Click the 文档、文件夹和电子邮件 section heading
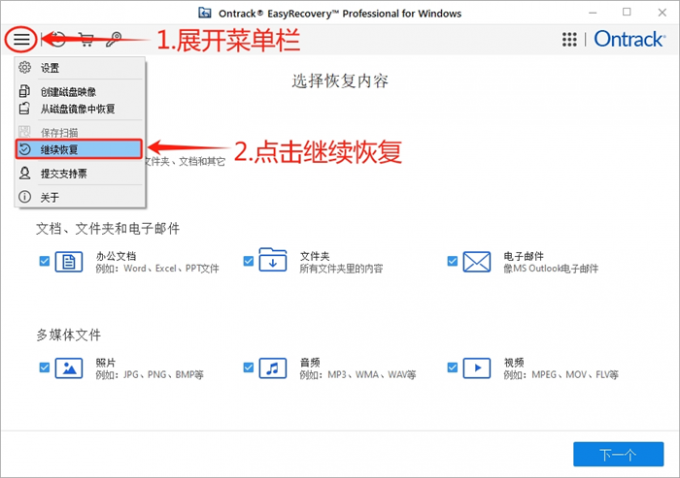Screen dimensions: 680x478 click(108, 229)
